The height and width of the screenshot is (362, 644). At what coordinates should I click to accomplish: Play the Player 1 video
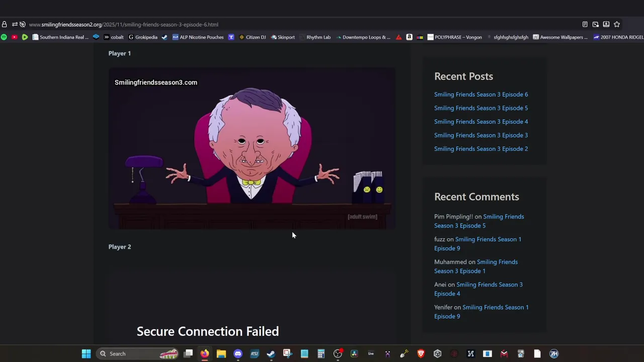(252, 149)
